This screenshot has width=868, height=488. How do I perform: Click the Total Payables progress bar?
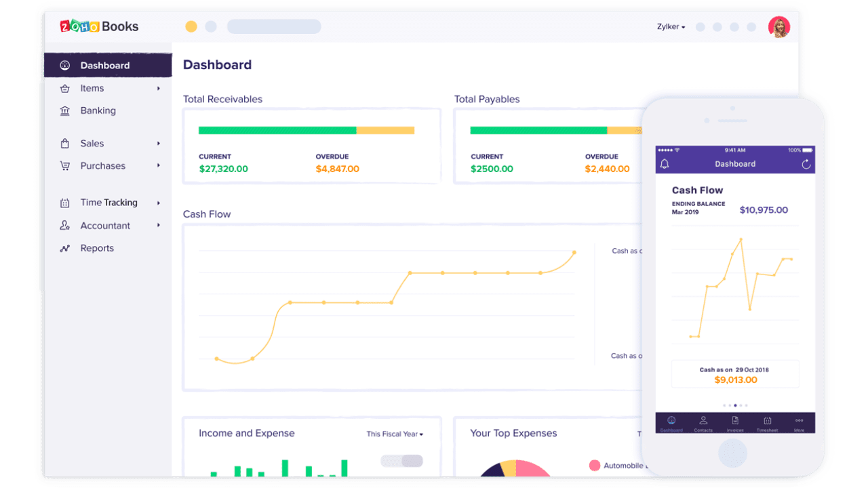pyautogui.click(x=555, y=130)
